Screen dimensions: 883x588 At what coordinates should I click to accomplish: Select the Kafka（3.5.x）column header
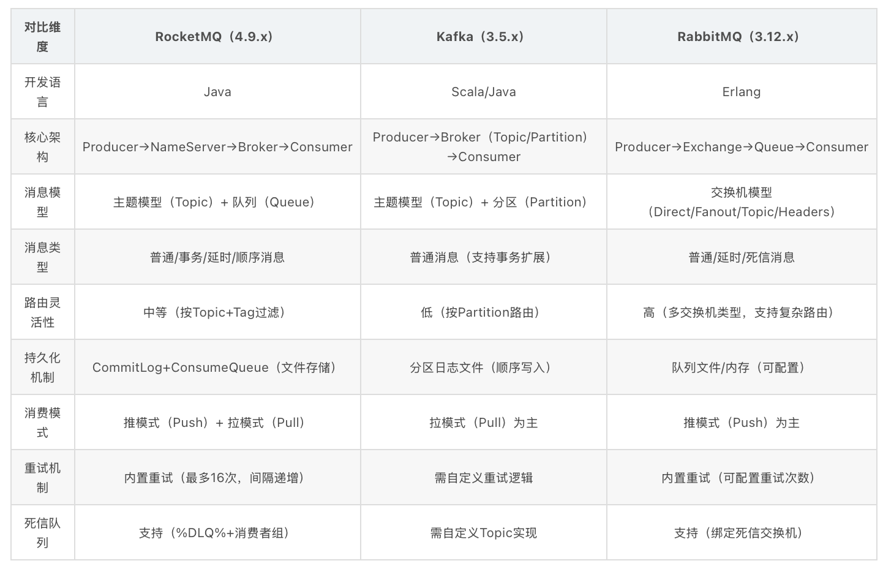[x=484, y=36]
